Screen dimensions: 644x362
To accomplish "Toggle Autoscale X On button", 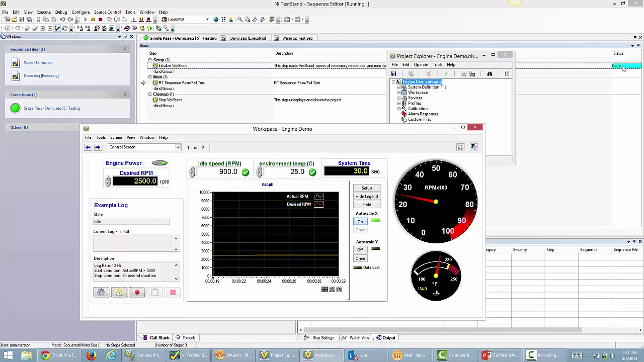I will click(x=360, y=222).
